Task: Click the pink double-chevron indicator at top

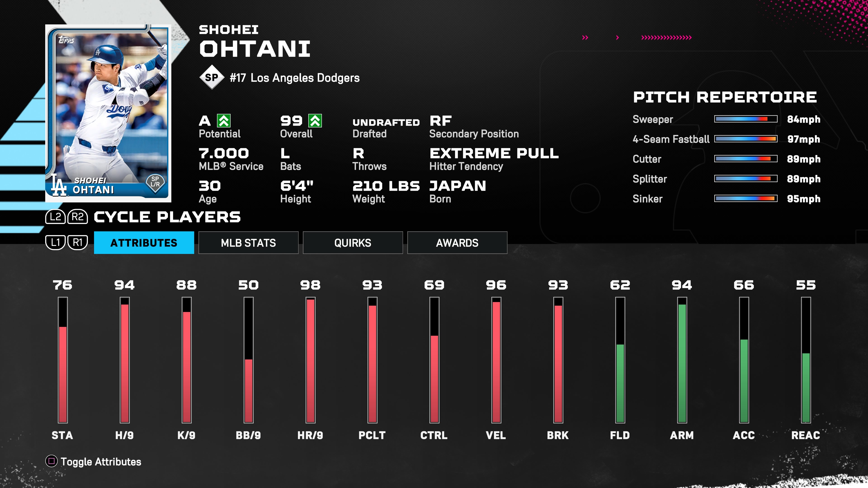Action: coord(585,37)
